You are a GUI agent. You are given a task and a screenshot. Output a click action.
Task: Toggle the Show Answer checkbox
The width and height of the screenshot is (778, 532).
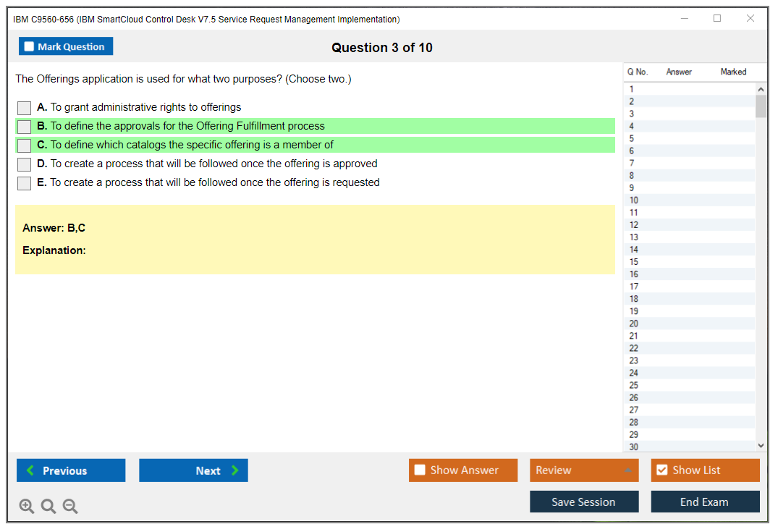coord(420,470)
